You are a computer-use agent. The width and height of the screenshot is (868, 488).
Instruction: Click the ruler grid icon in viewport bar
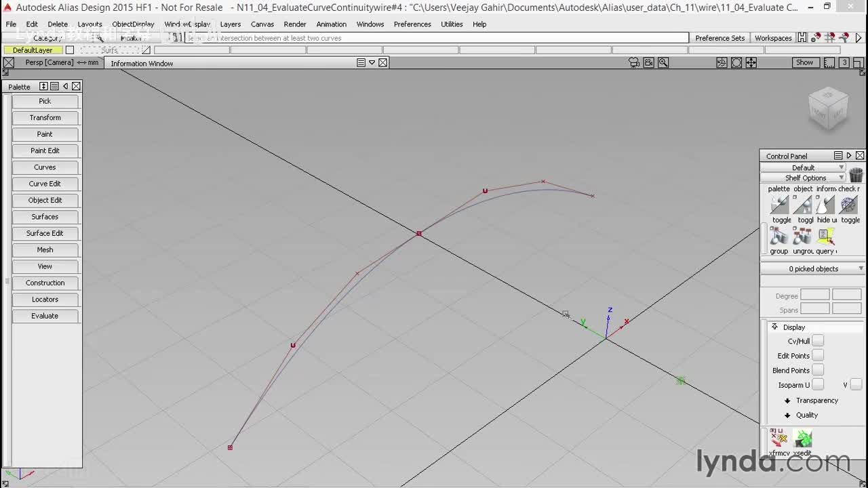[x=829, y=62]
